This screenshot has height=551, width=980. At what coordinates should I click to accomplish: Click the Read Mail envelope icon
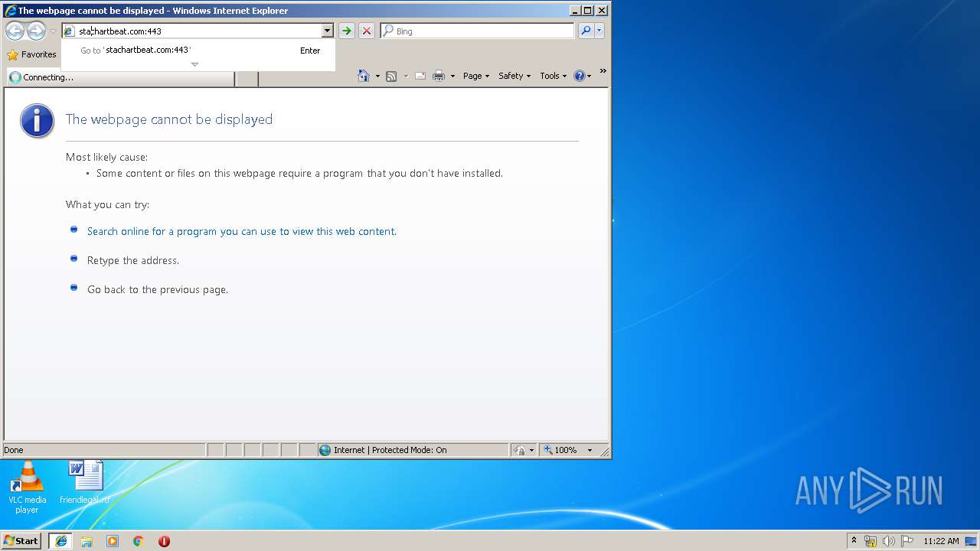click(x=420, y=76)
